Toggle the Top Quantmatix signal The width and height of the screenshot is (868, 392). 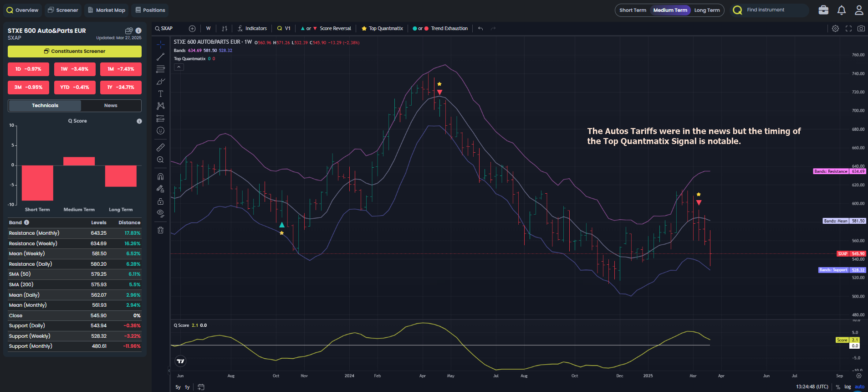point(382,28)
